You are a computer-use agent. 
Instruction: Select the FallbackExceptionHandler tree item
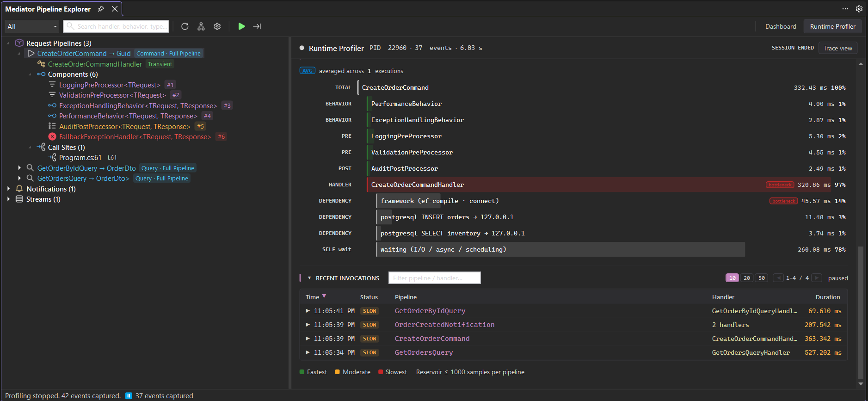pos(135,136)
